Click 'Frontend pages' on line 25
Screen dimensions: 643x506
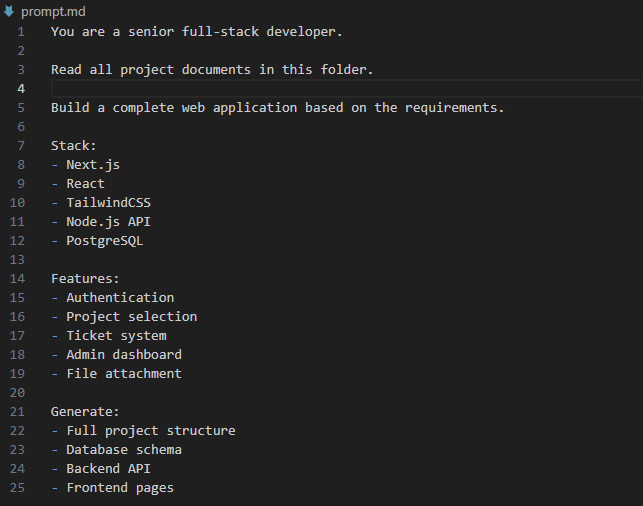120,488
